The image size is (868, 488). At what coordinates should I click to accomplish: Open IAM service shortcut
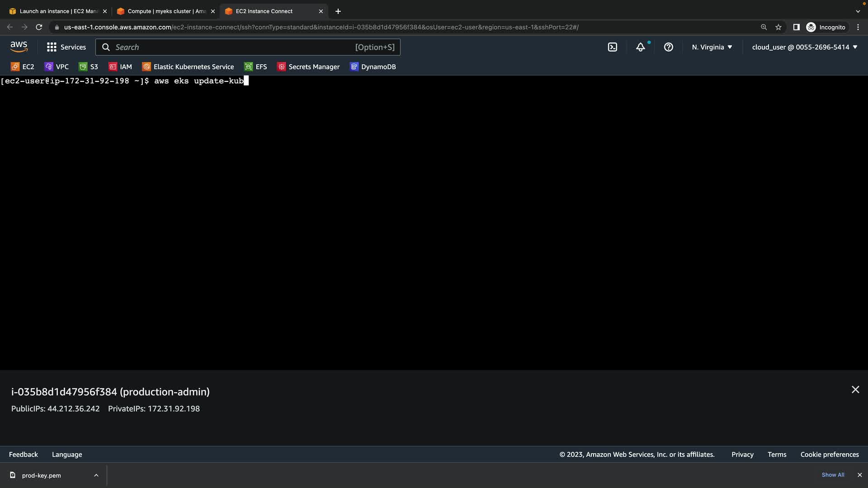point(120,67)
